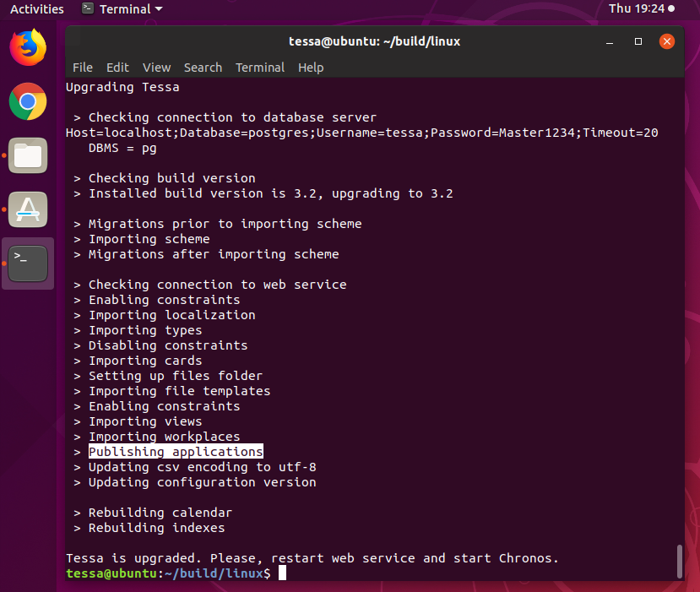Click the Activities button

pyautogui.click(x=36, y=9)
